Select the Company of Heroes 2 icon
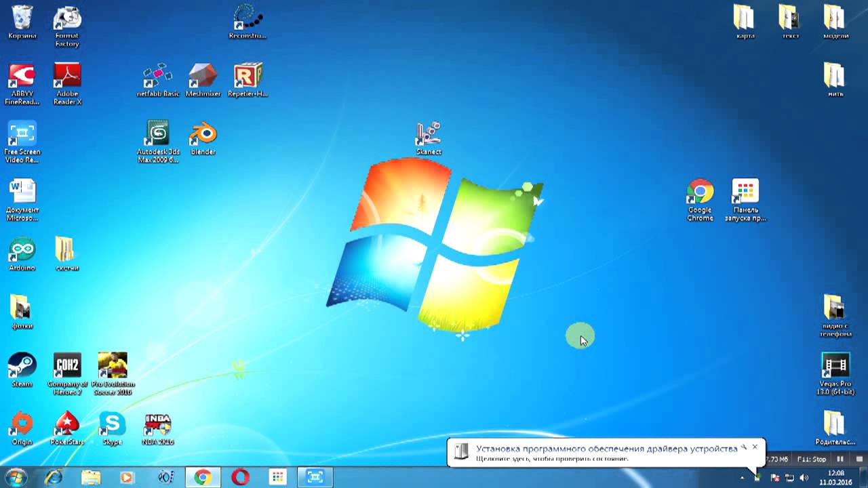The height and width of the screenshot is (488, 868). [67, 374]
